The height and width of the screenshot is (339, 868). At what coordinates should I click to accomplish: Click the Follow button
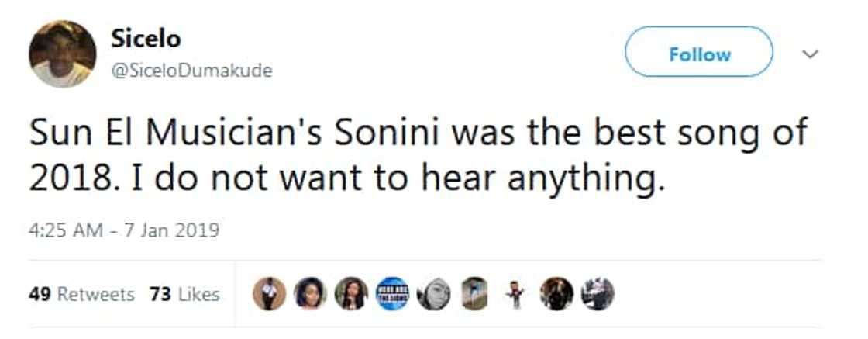699,54
